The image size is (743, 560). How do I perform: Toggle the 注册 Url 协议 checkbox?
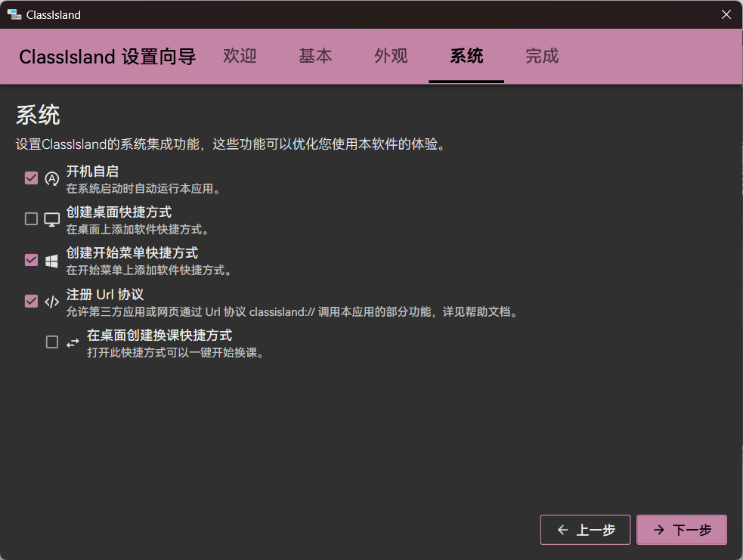tap(31, 302)
